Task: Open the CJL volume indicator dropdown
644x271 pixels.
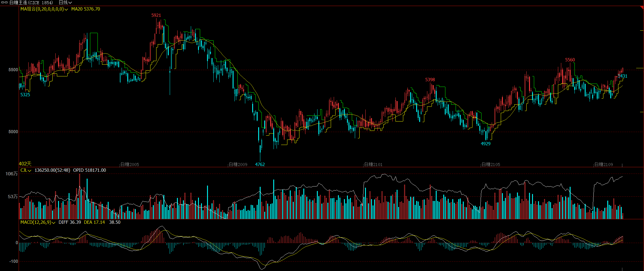Action: 26,170
